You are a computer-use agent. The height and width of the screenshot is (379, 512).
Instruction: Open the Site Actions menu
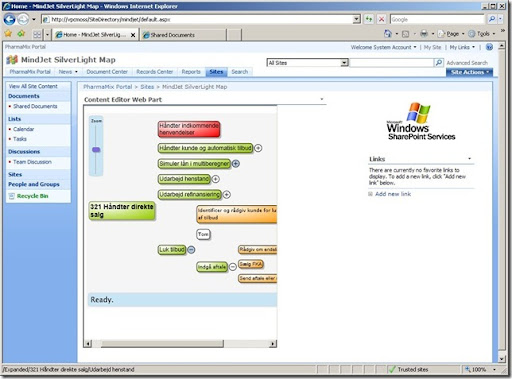(x=469, y=72)
